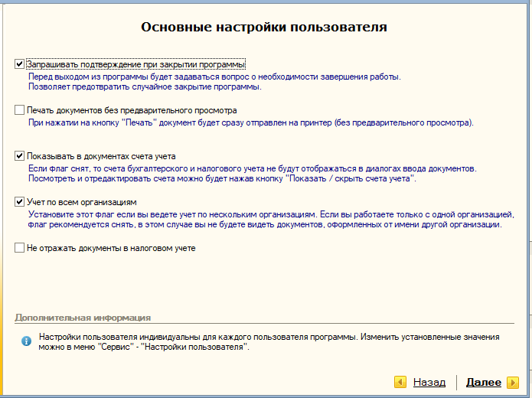Click text 'Посмотреть и отредактировать счета можно будет'
This screenshot has height=398, width=532.
pyautogui.click(x=222, y=178)
